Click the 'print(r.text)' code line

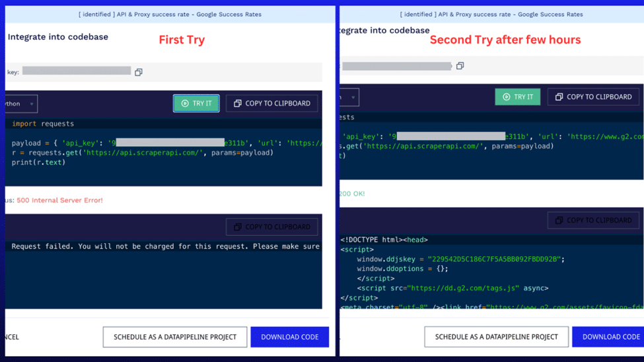point(38,163)
